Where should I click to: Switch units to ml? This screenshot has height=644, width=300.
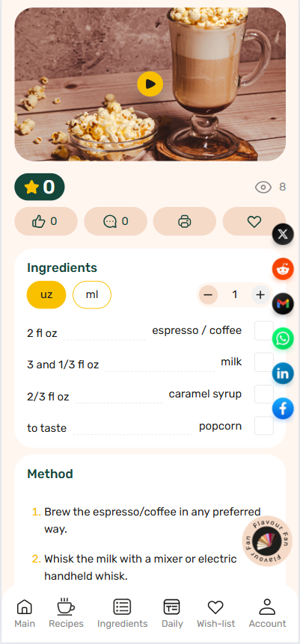coord(92,294)
